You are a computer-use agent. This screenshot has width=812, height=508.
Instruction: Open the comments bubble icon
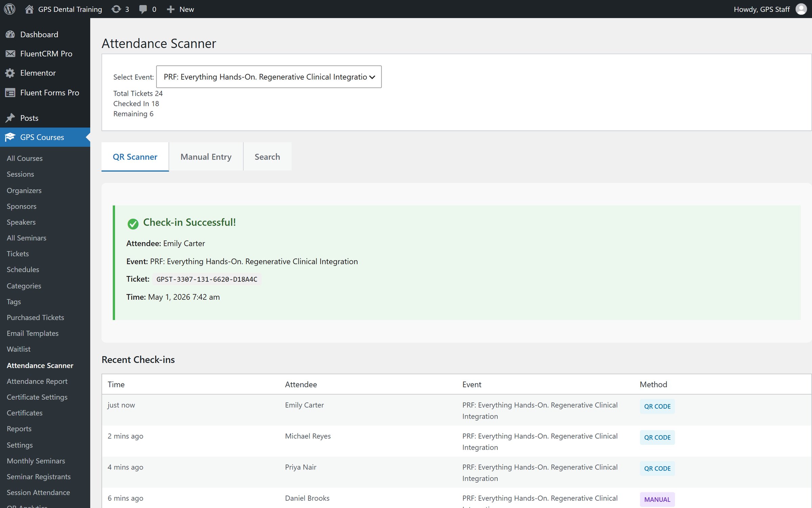[143, 9]
